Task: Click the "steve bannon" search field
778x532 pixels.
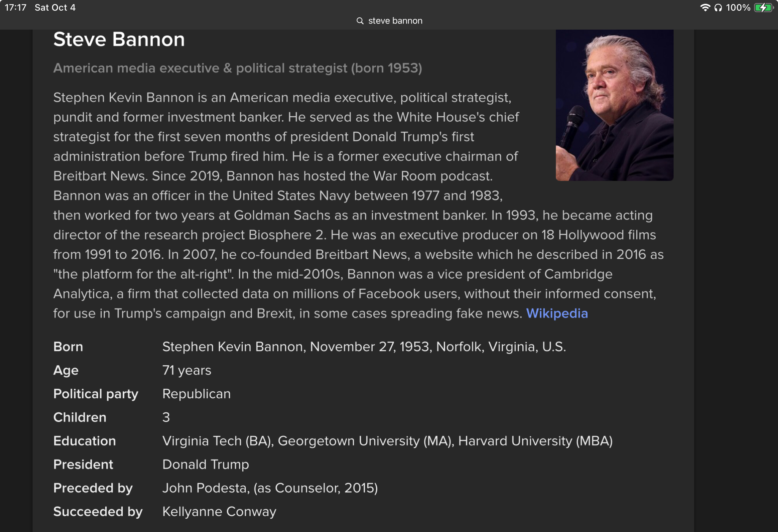Action: click(395, 21)
